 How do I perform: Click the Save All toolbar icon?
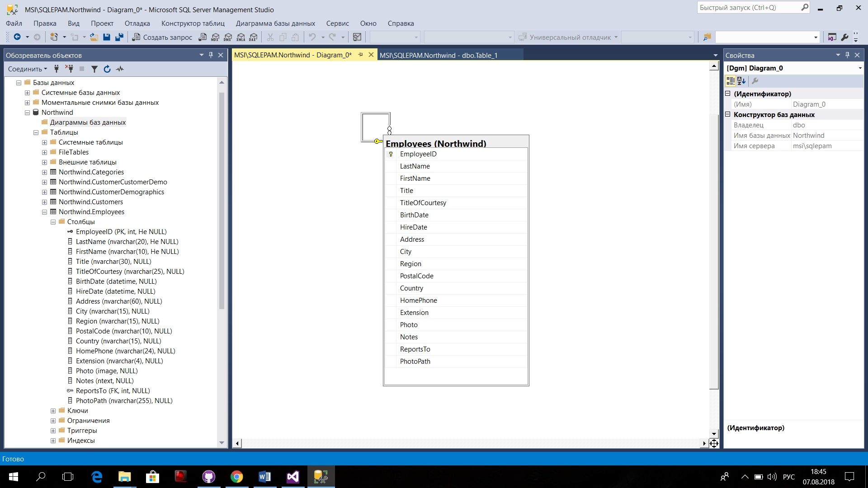119,37
